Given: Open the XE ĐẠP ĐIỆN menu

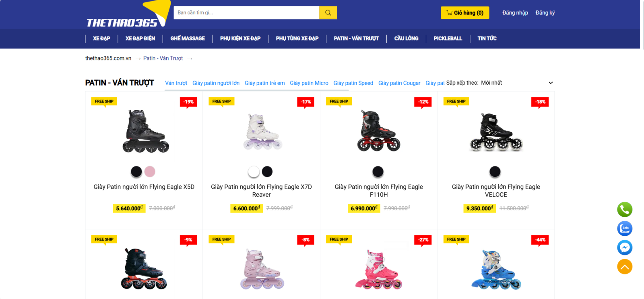Looking at the screenshot, I should tap(140, 38).
